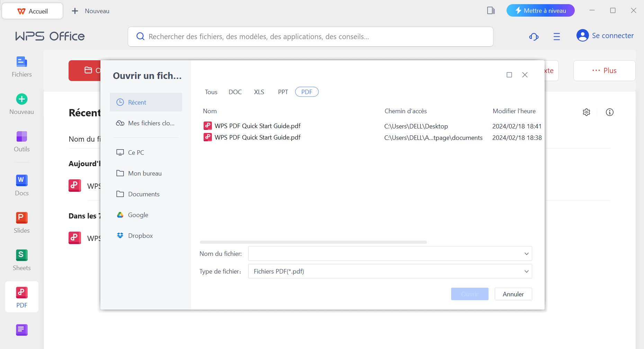Click the Récent clock icon
This screenshot has height=349, width=644.
coord(120,102)
